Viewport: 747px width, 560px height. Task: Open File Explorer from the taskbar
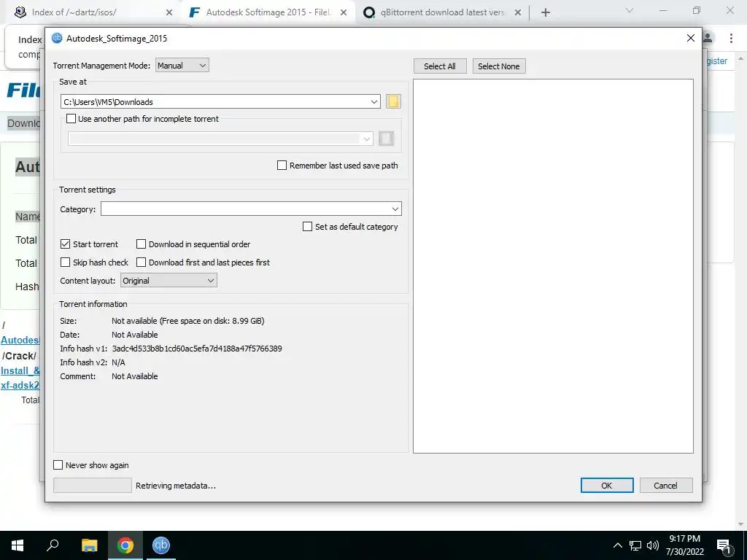tap(90, 545)
